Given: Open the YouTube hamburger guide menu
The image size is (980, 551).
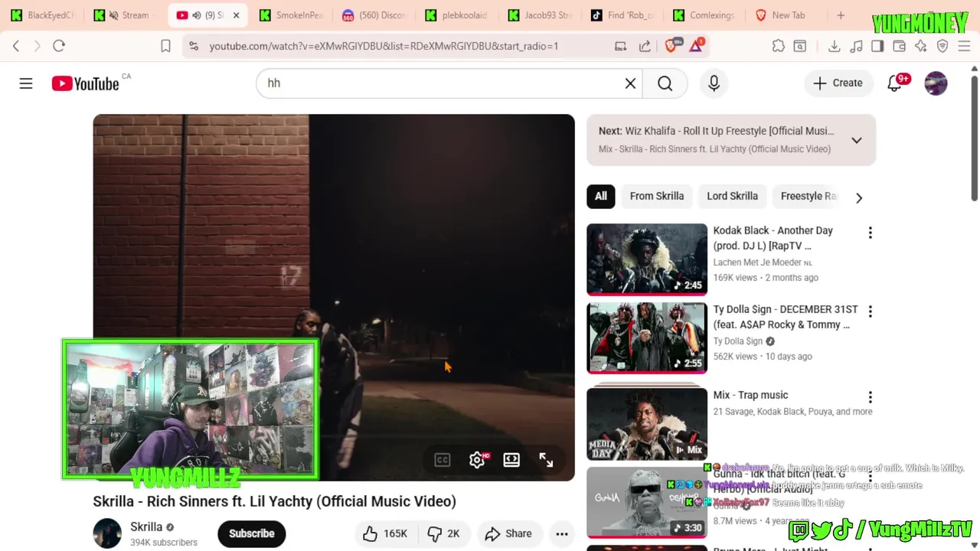Looking at the screenshot, I should tap(26, 83).
